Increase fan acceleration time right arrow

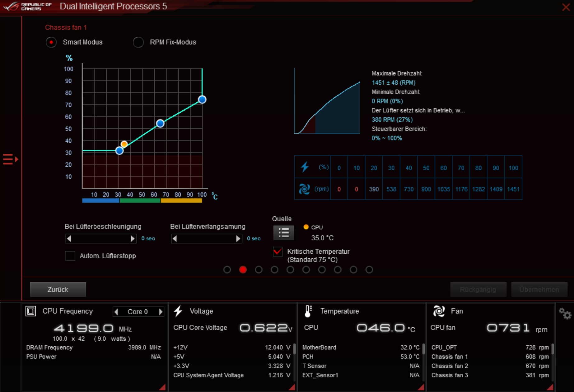coord(133,238)
